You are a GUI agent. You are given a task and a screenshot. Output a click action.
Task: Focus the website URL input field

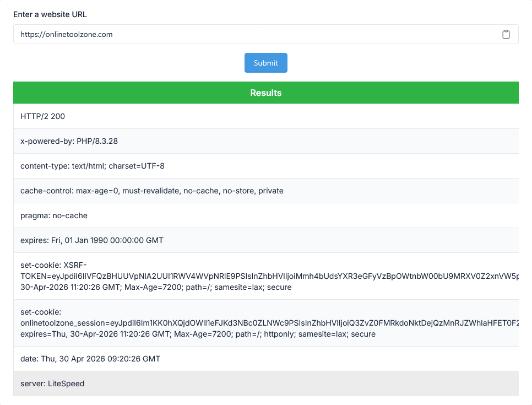tap(265, 34)
